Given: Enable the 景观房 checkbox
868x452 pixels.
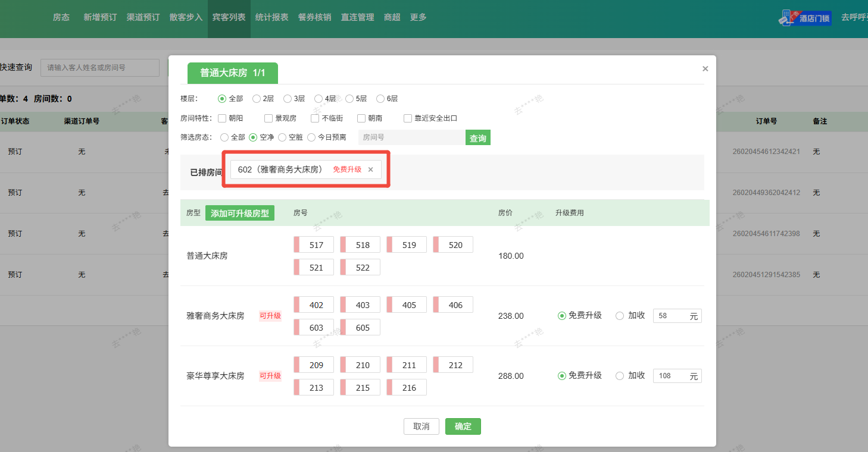Looking at the screenshot, I should 268,118.
